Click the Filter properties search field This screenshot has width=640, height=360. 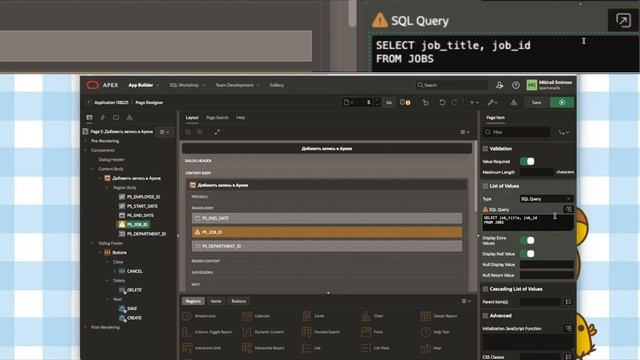[x=517, y=132]
